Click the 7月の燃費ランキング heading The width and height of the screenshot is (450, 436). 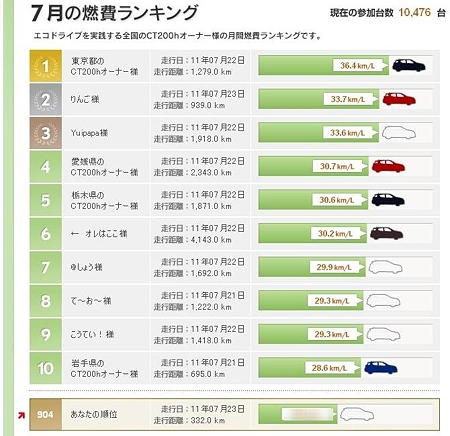click(x=115, y=13)
